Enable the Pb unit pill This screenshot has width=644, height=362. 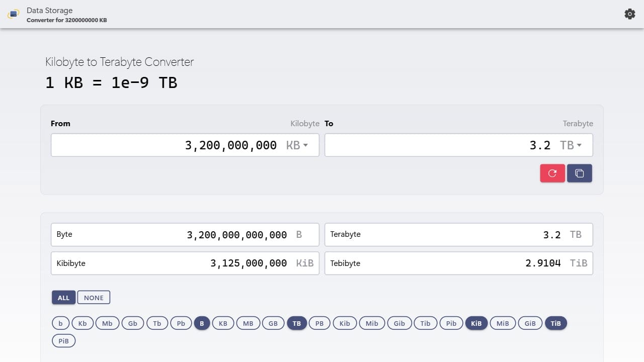point(181,323)
